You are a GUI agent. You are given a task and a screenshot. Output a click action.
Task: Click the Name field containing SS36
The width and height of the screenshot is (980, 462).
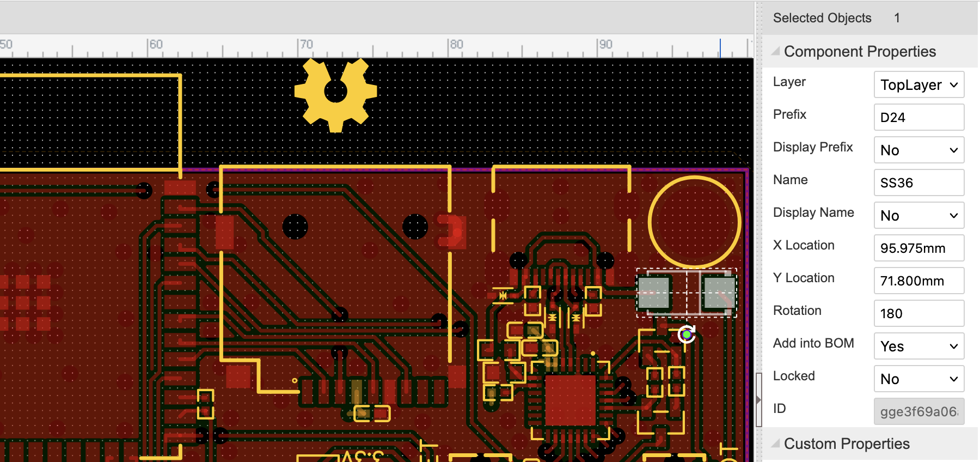[918, 183]
